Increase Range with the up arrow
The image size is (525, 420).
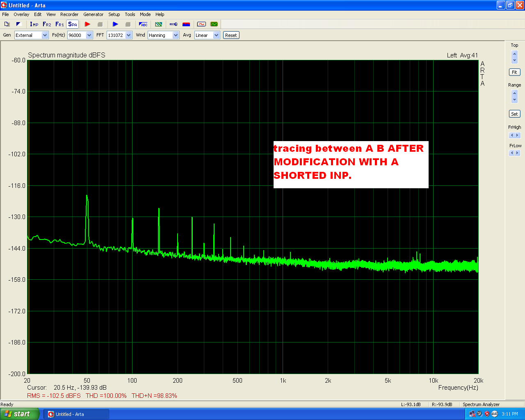pyautogui.click(x=515, y=94)
